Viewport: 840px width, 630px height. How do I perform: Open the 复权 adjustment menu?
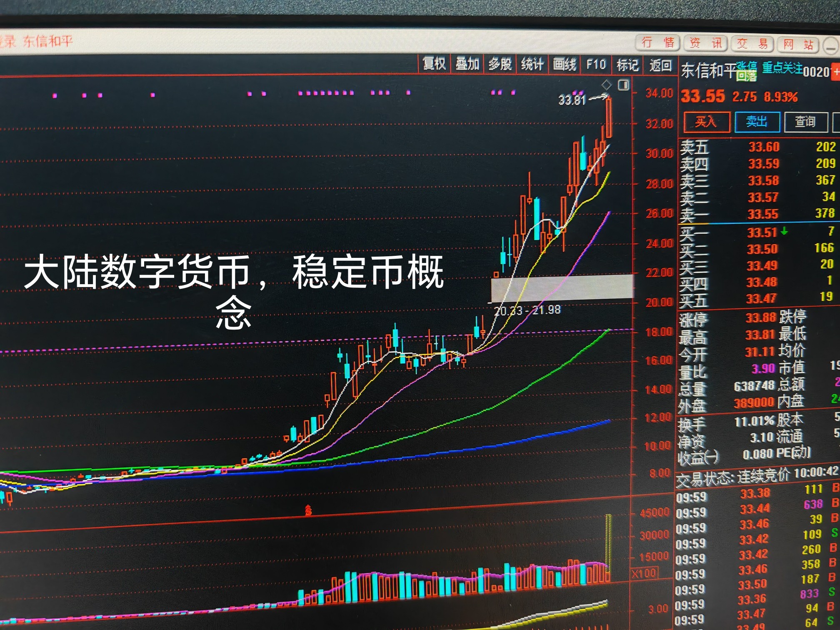[x=434, y=64]
